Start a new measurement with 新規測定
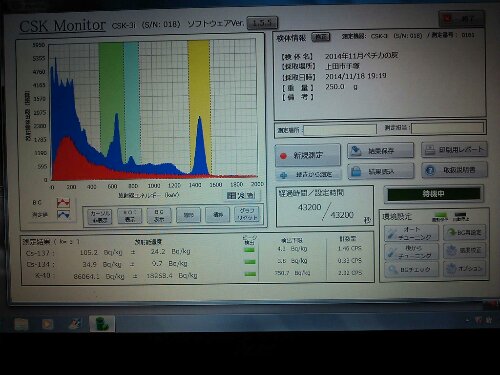This screenshot has width=500, height=375. (x=308, y=155)
